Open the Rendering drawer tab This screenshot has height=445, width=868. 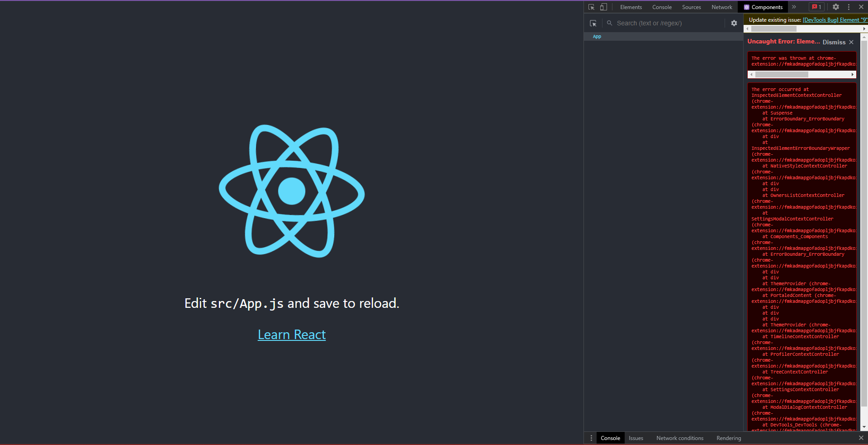pyautogui.click(x=729, y=438)
